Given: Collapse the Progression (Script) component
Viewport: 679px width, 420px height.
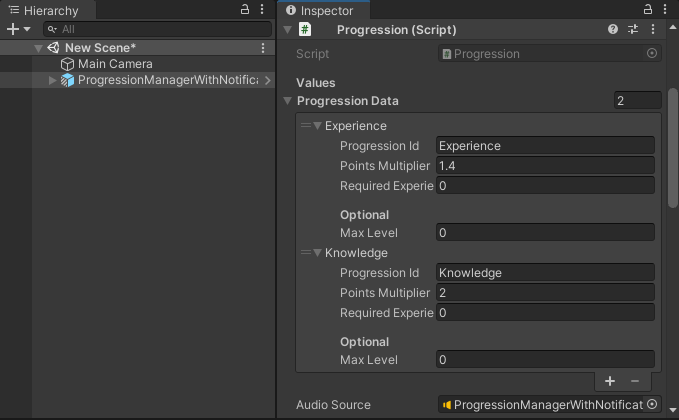Looking at the screenshot, I should tap(287, 30).
